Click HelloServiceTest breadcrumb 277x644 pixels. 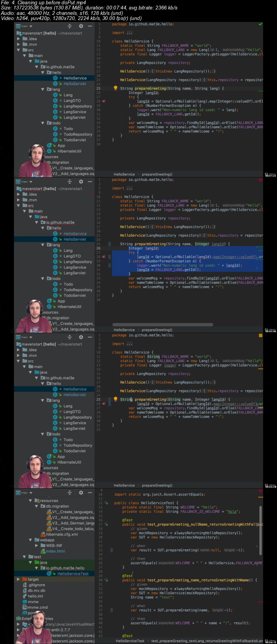tap(130, 641)
